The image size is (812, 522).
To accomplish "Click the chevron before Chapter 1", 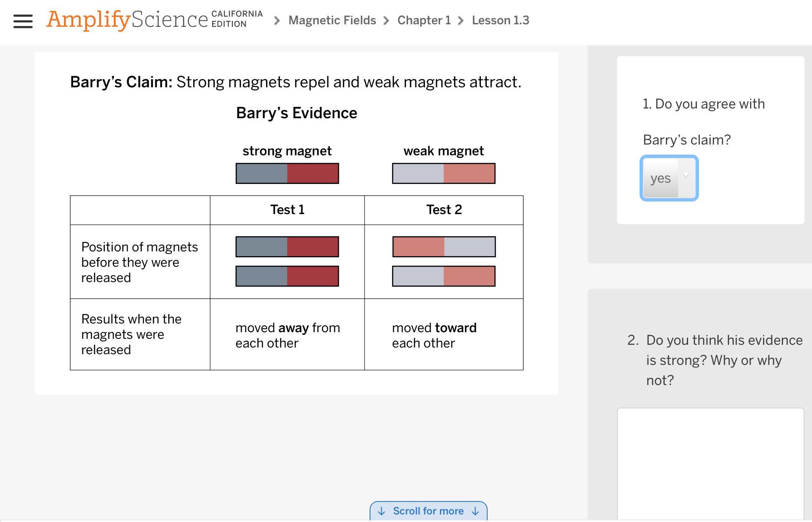I will 386,21.
